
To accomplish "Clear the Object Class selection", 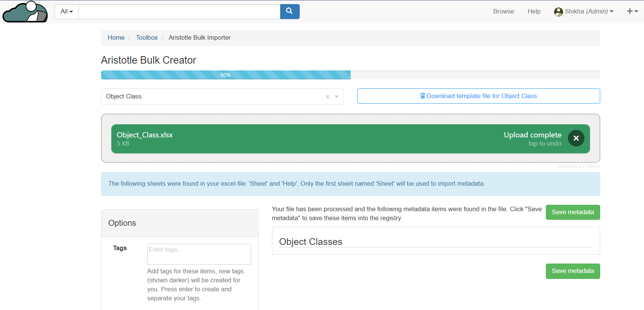I will click(327, 97).
